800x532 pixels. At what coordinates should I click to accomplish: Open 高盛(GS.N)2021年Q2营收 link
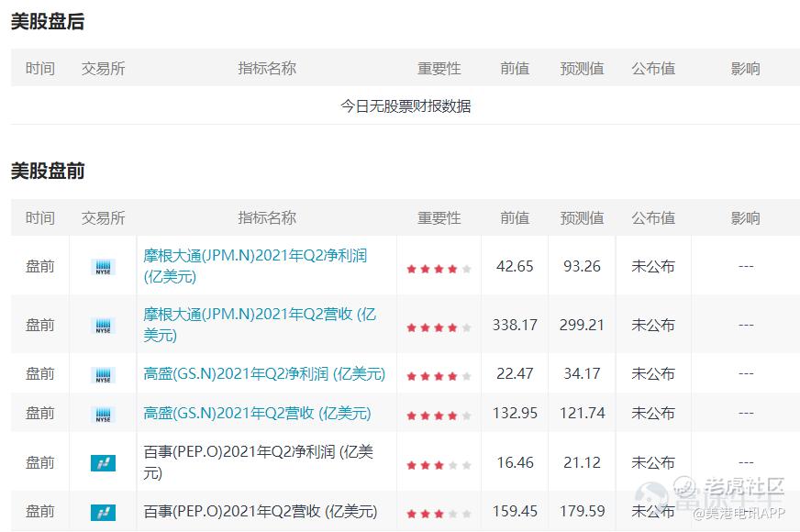[x=257, y=413]
